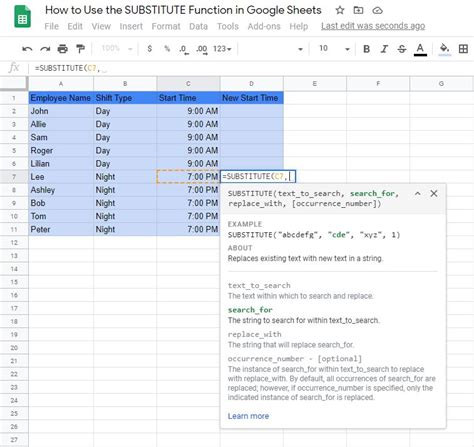Click the document title to rename

tap(183, 10)
